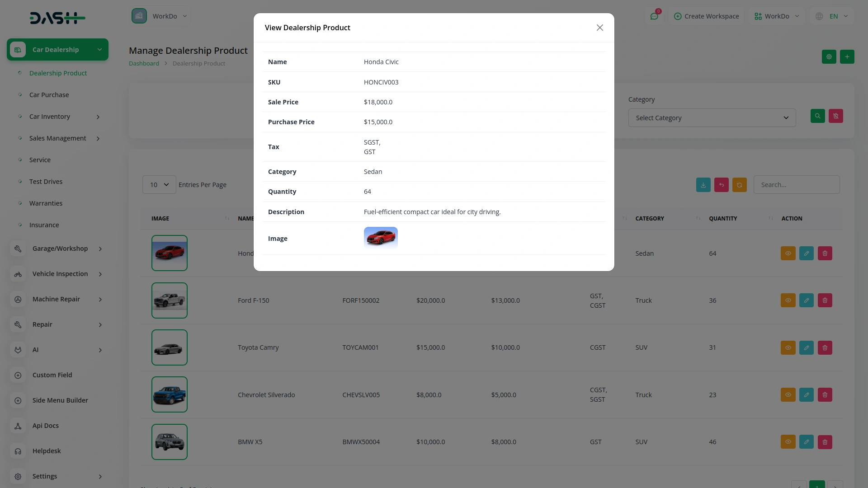View the Chevrolet Silverado product details
868x488 pixels.
point(788,395)
